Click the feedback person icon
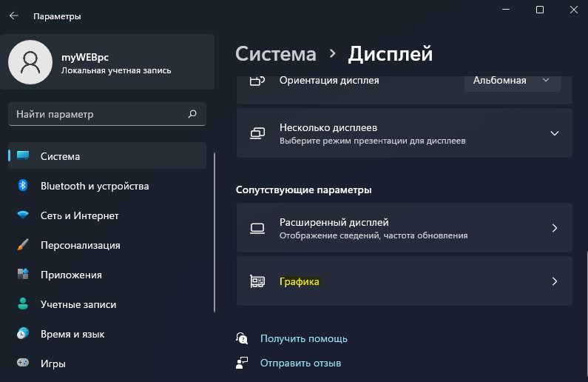 point(242,363)
